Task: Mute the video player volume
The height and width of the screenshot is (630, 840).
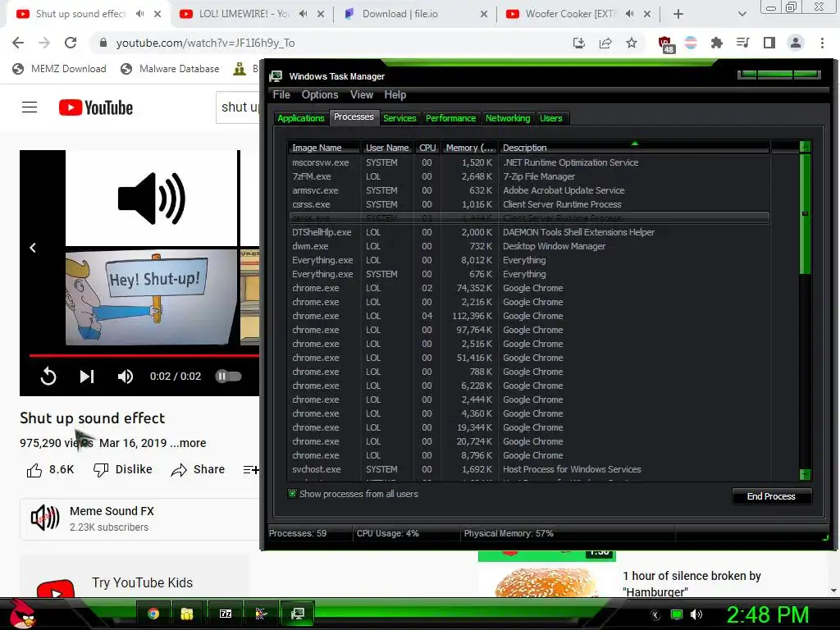Action: coord(126,377)
